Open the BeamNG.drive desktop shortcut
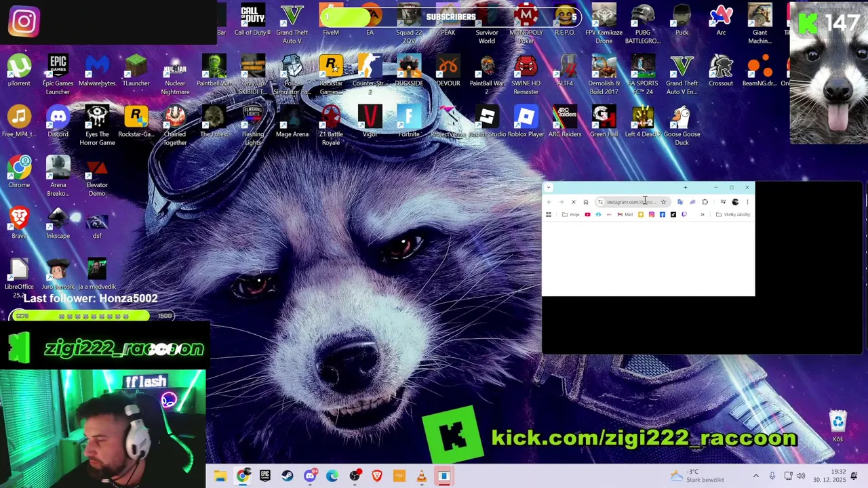Screen dimensions: 868x488 coord(759,71)
